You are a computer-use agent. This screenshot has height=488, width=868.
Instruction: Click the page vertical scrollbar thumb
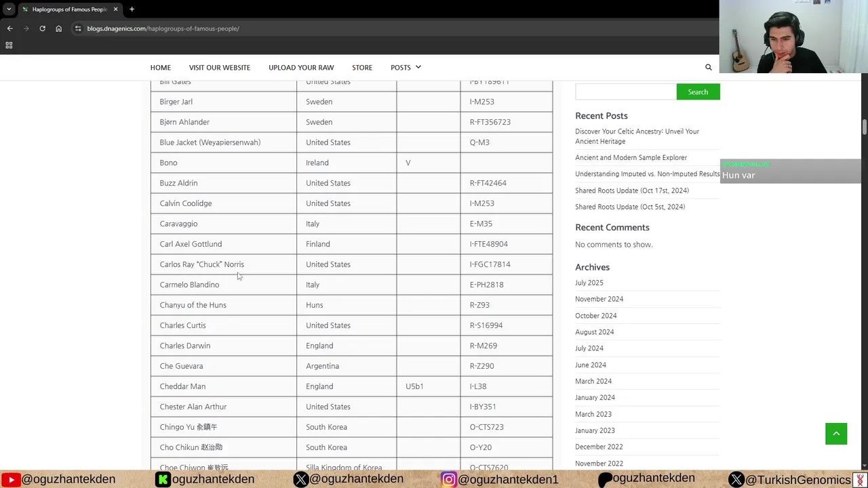[865, 127]
